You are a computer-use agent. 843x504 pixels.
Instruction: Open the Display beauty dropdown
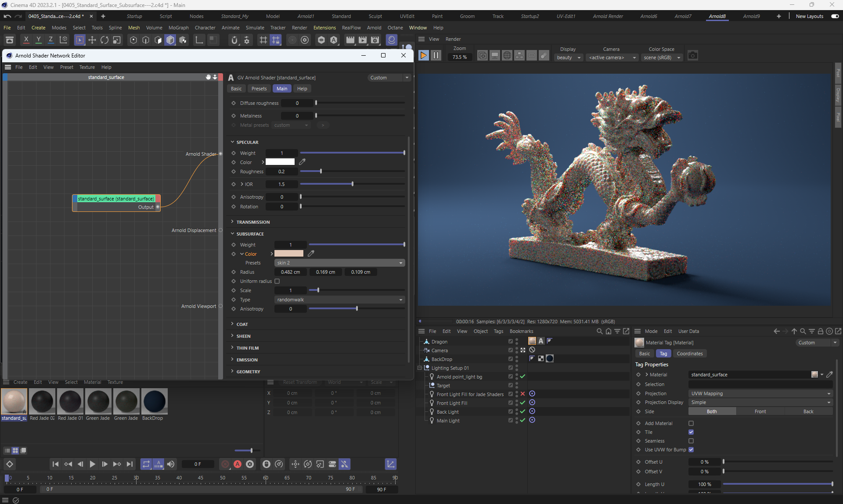[569, 57]
